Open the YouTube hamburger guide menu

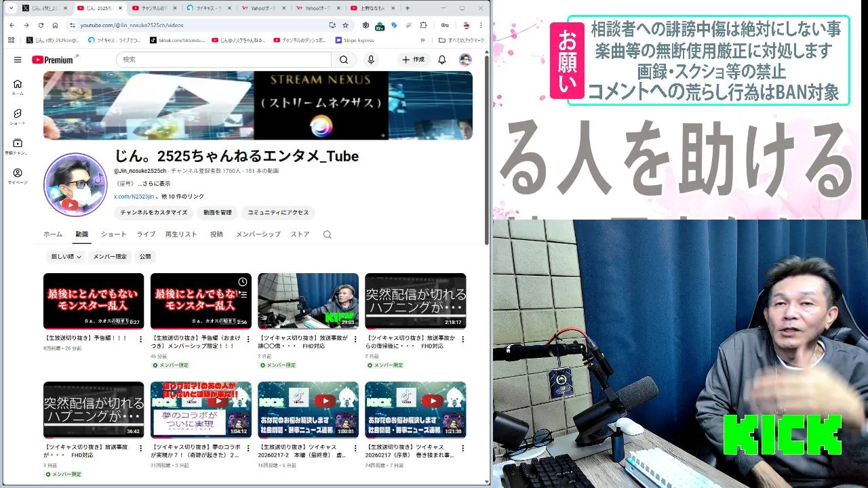click(18, 60)
